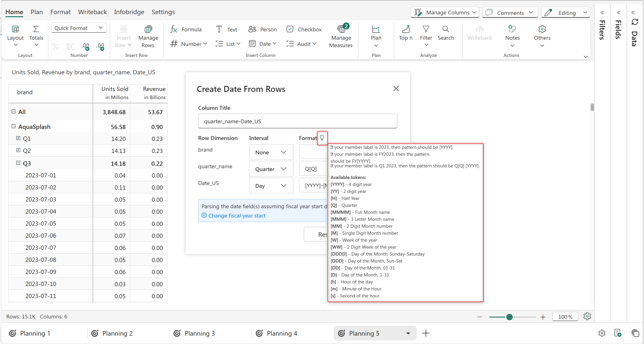Click the Change fiscal year start link
This screenshot has width=644, height=344.
click(237, 215)
